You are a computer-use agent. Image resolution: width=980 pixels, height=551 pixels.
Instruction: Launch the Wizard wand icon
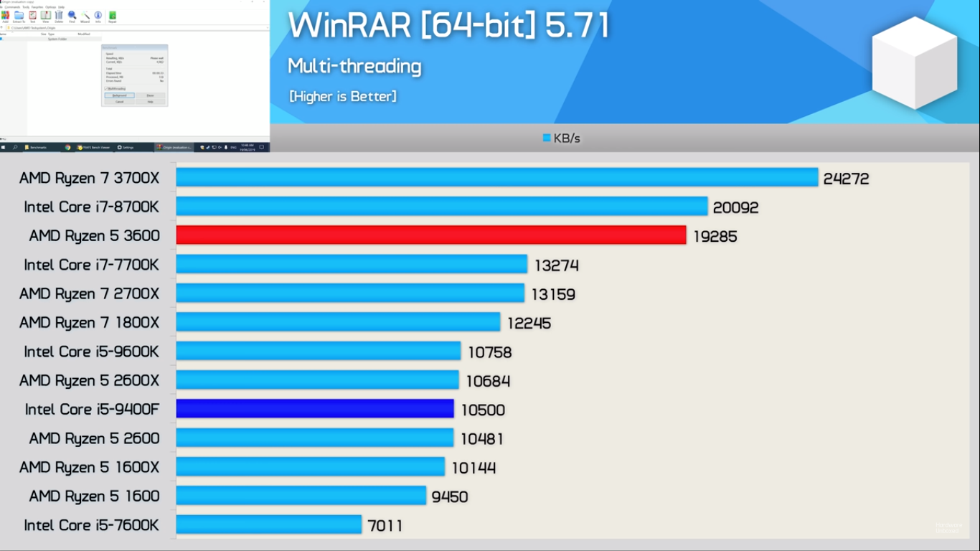[85, 16]
